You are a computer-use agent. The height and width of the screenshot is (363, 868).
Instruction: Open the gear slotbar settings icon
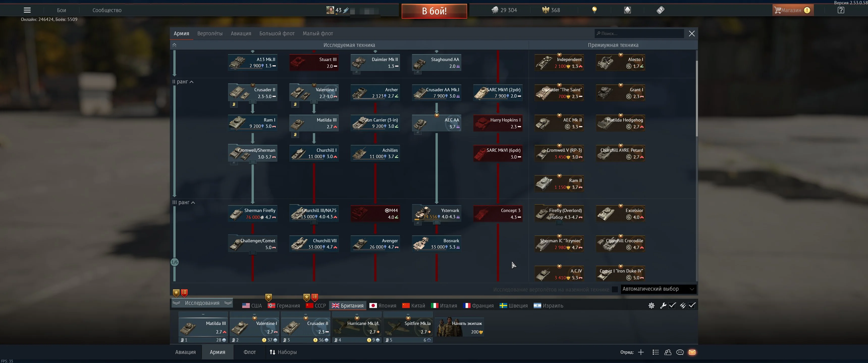click(651, 306)
